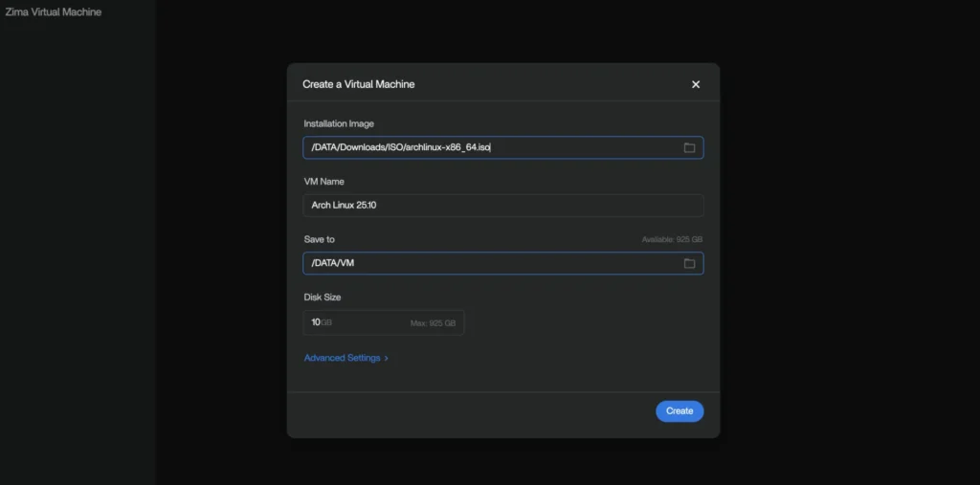Focus the Installation Image path field
Image resolution: width=980 pixels, height=485 pixels.
[503, 147]
